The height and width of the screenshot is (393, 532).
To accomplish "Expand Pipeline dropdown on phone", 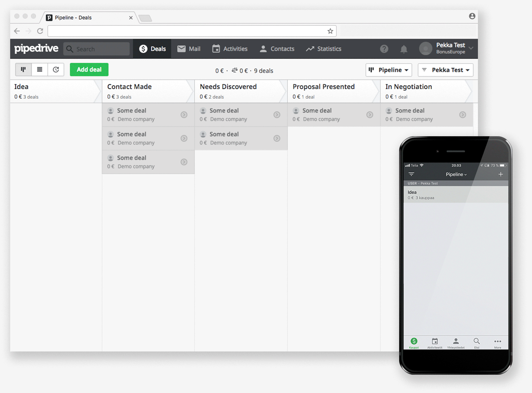I will (456, 174).
